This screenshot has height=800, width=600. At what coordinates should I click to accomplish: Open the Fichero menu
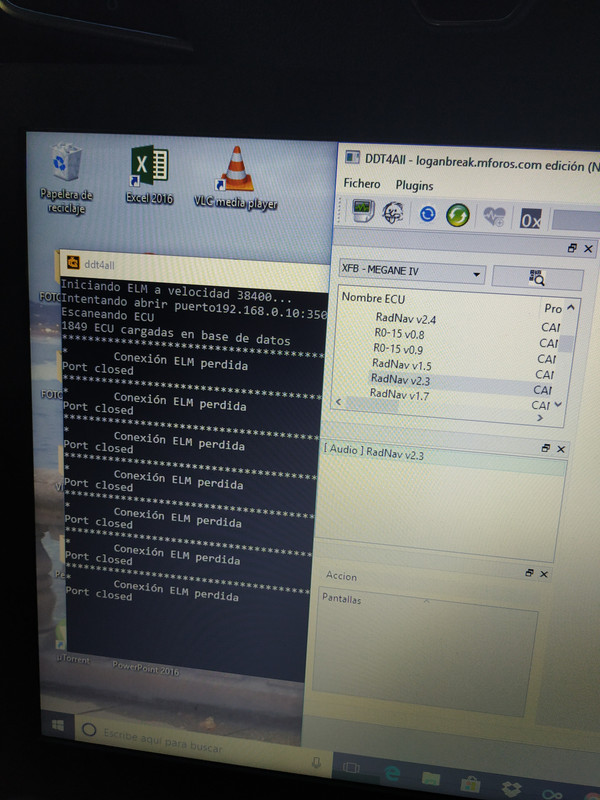362,183
